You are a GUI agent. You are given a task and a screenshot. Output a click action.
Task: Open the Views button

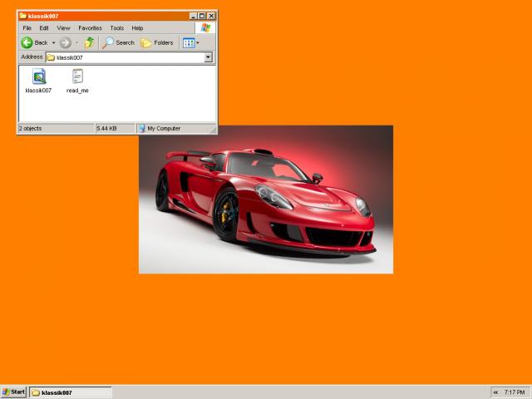coord(189,42)
